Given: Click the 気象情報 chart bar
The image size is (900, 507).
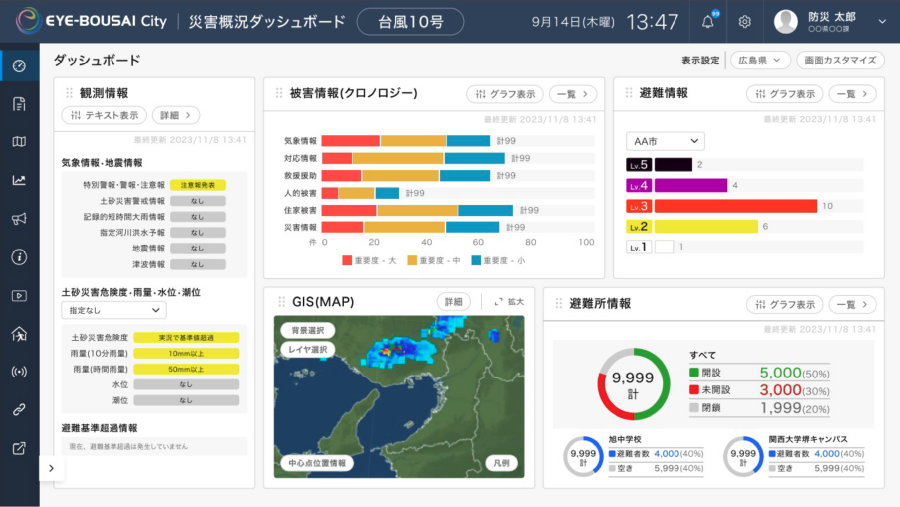Looking at the screenshot, I should 406,141.
